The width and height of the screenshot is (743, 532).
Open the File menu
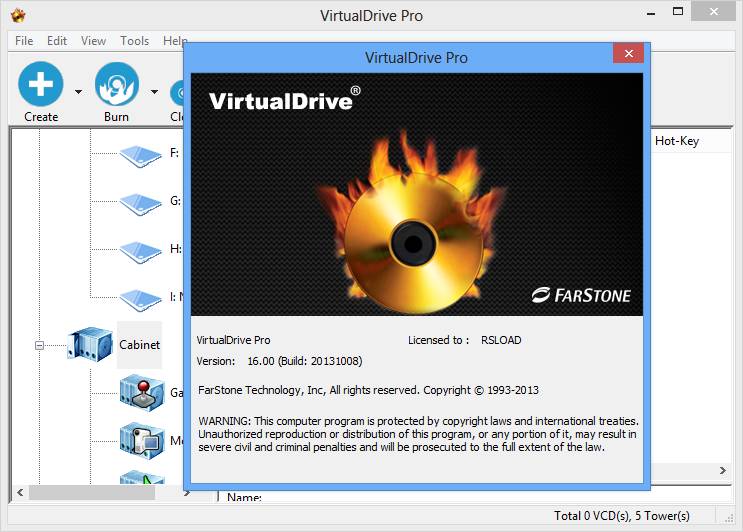click(24, 41)
